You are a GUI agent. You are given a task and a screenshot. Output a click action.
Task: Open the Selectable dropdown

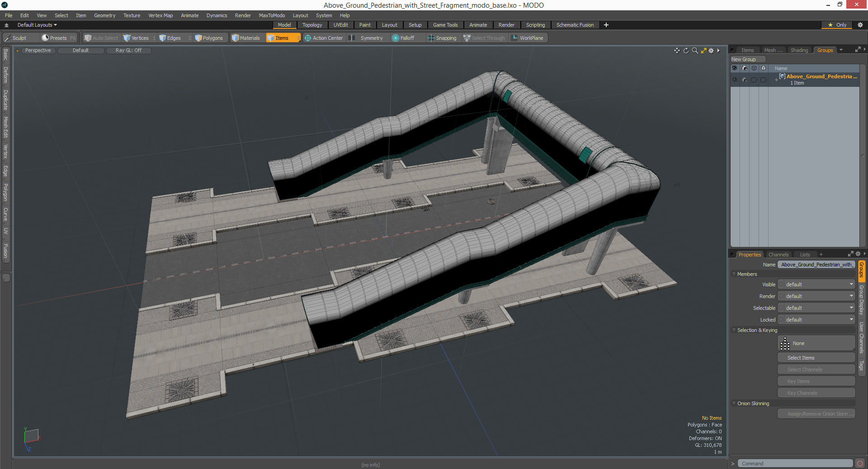tap(819, 308)
